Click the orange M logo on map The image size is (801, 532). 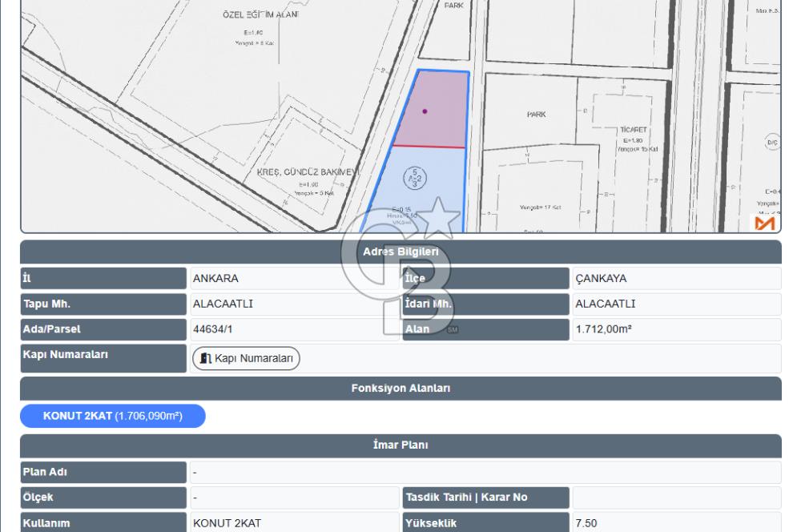pyautogui.click(x=763, y=223)
